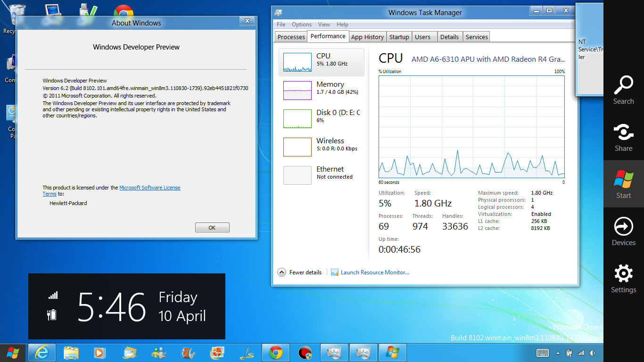Open the View menu in Task Manager

(x=324, y=25)
